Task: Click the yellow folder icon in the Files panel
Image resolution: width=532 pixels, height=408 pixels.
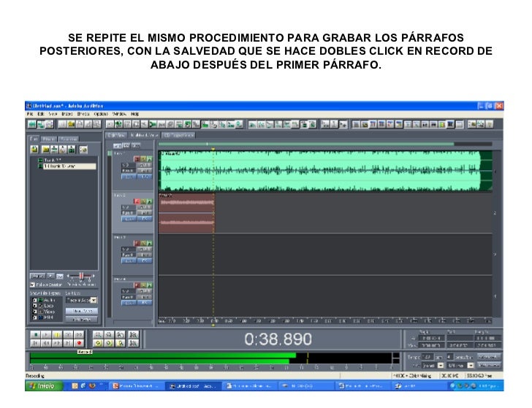Action: tap(46, 149)
